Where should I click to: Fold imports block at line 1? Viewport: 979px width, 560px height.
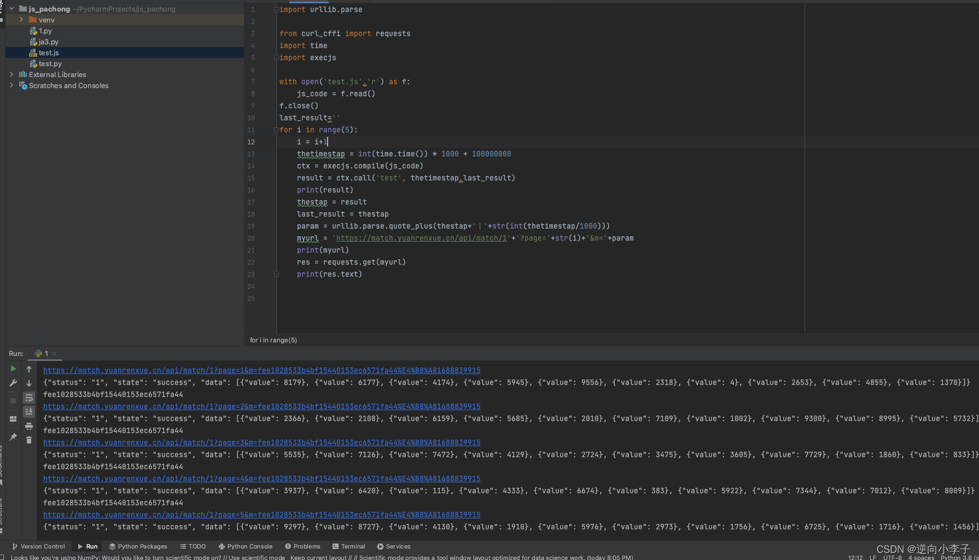pos(276,10)
